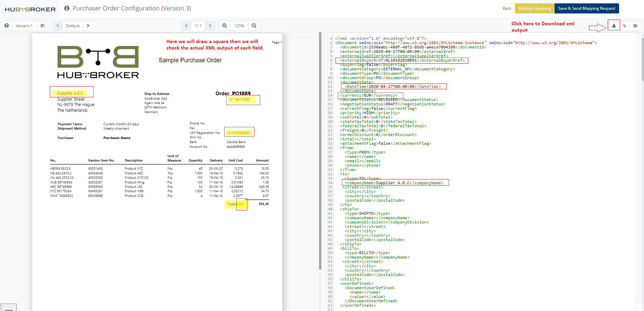
Task: Click the Danske Bank text
Action: tap(236, 142)
